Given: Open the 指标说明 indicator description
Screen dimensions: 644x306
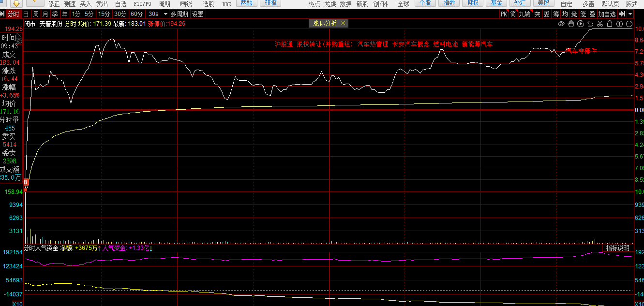Looking at the screenshot, I should coord(618,248).
